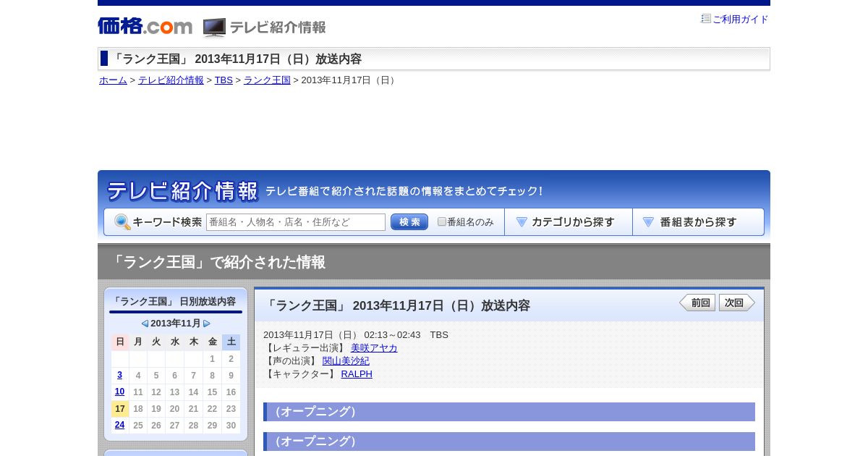Click the magnifying glass keyword search icon
This screenshot has width=868, height=456.
tap(122, 222)
